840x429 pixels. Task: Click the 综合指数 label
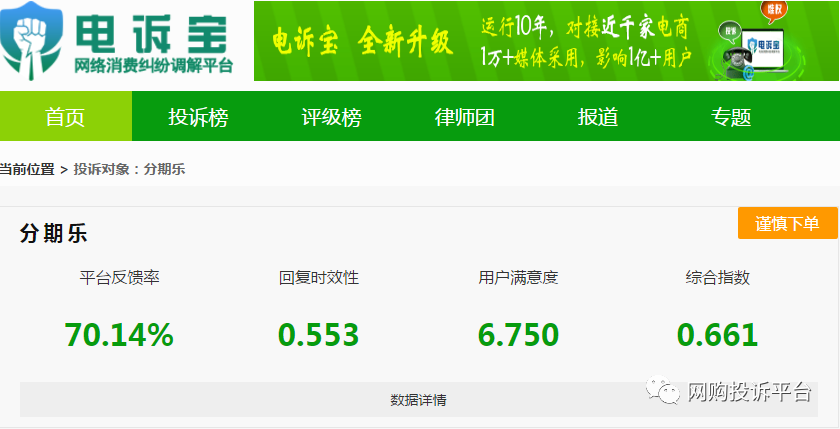click(x=718, y=277)
